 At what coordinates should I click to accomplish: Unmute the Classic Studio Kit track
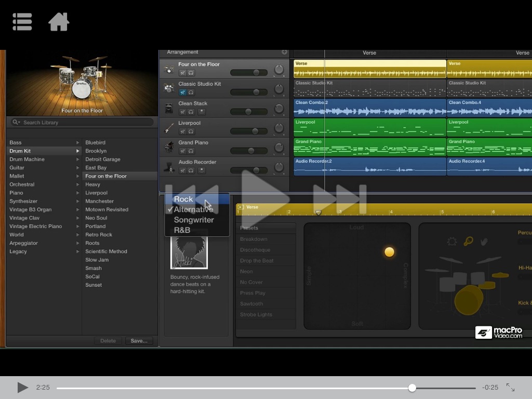(x=183, y=92)
